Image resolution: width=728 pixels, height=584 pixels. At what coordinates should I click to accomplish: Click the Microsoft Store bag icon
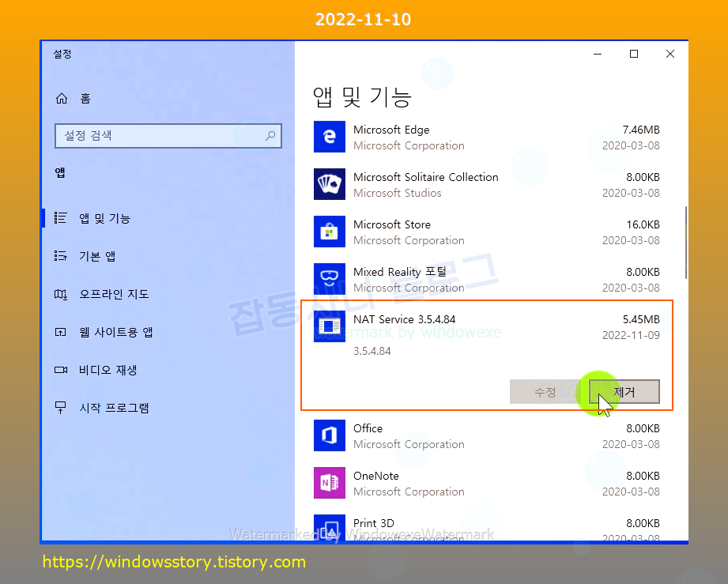[x=329, y=232]
